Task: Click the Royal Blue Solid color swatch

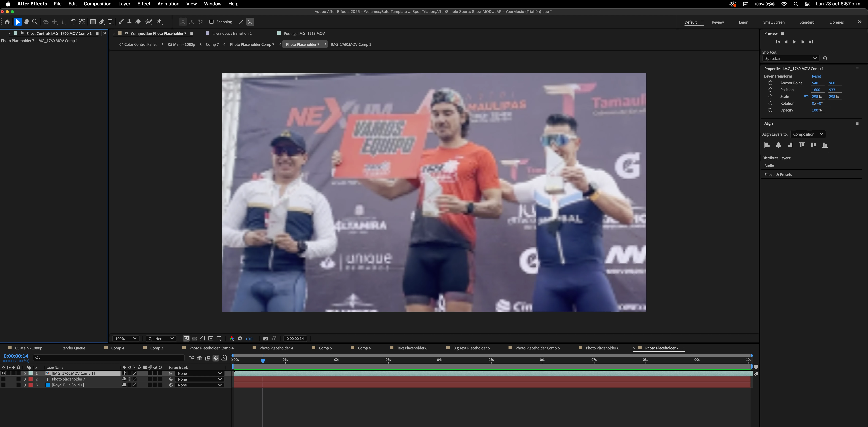Action: pyautogui.click(x=48, y=385)
